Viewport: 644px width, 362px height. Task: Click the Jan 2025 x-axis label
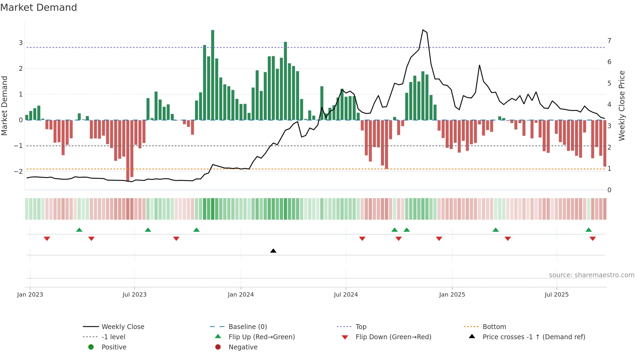[452, 294]
